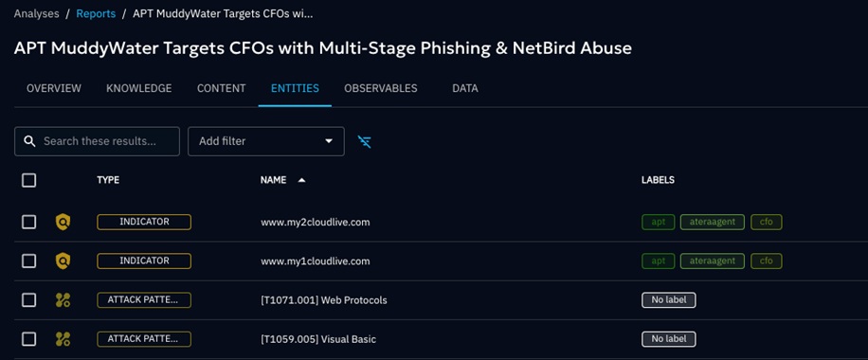The image size is (868, 360).
Task: Toggle the select-all checkbox in header
Action: pyautogui.click(x=28, y=180)
